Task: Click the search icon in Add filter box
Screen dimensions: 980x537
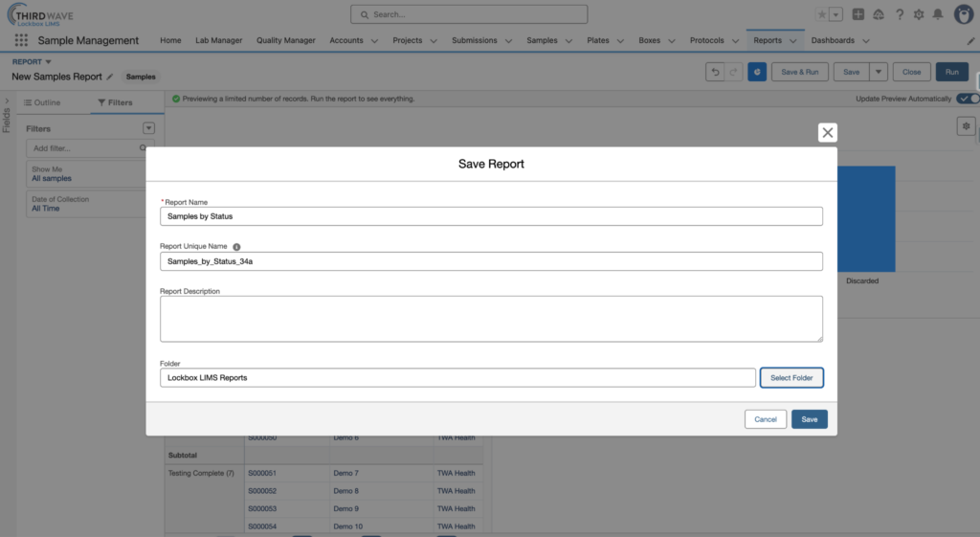Action: (x=143, y=148)
